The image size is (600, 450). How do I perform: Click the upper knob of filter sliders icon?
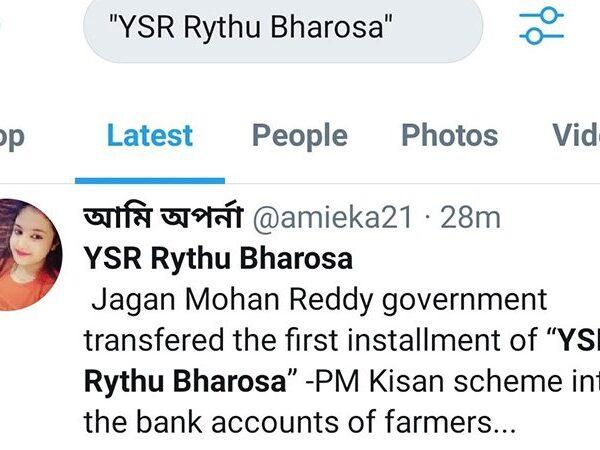click(x=550, y=15)
